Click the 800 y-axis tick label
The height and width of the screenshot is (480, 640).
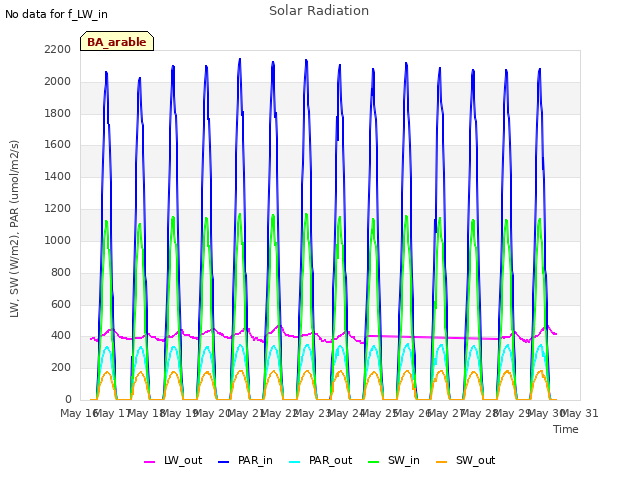(x=61, y=272)
